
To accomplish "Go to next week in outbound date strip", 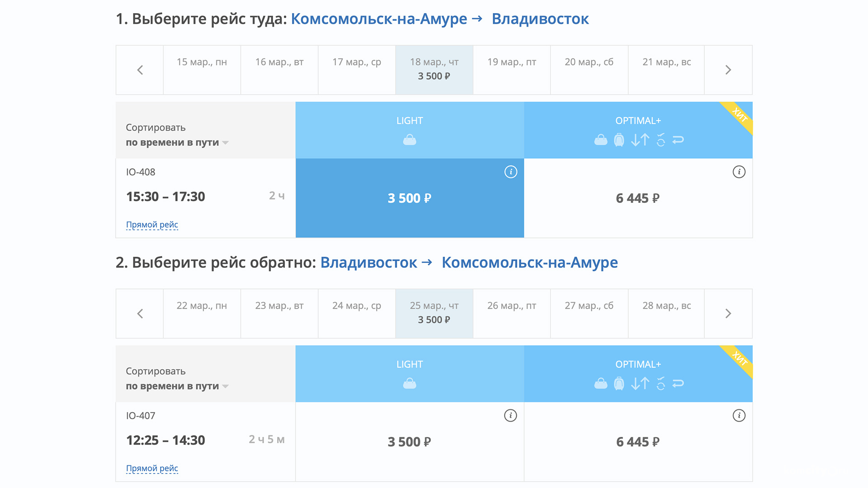I will click(728, 70).
